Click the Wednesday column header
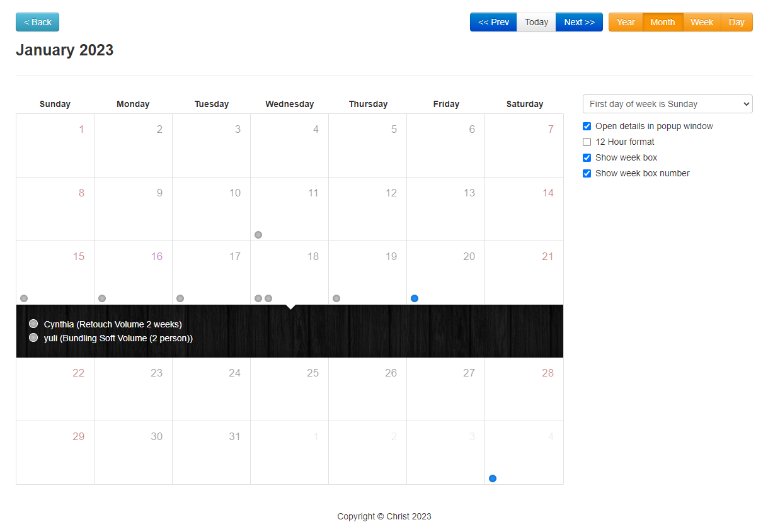The image size is (768, 532). pyautogui.click(x=290, y=104)
